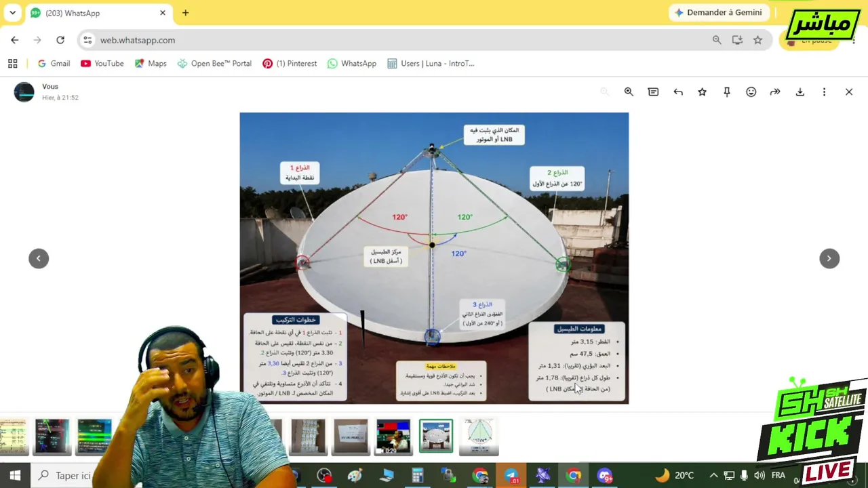Switch the FRA keyboard language
Screen dimensions: 868x488
(x=778, y=476)
